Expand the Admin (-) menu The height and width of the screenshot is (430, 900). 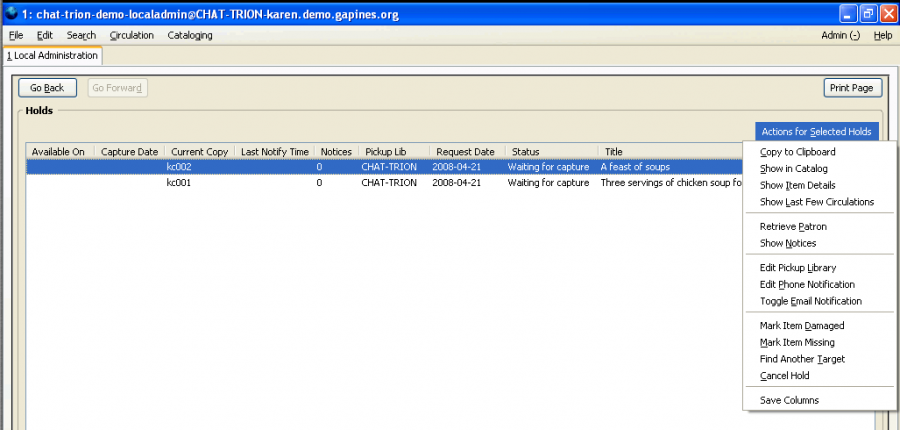click(840, 35)
